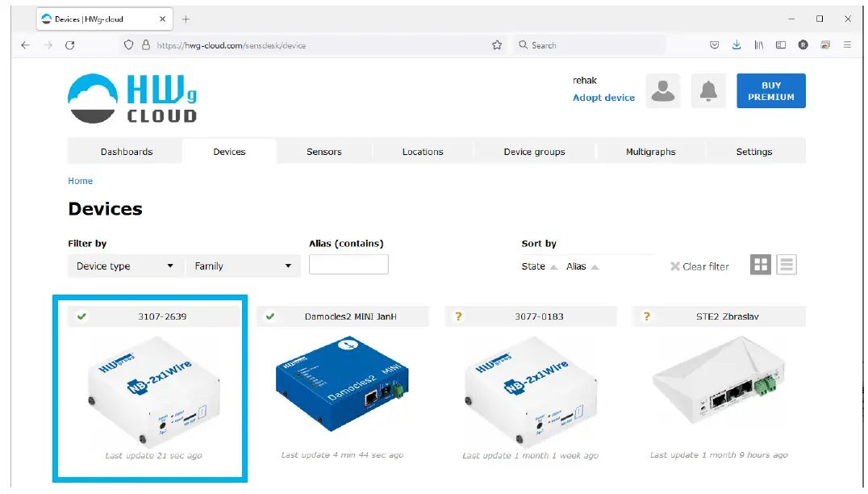
Task: Open the device titled 3107-2639
Action: [x=162, y=316]
